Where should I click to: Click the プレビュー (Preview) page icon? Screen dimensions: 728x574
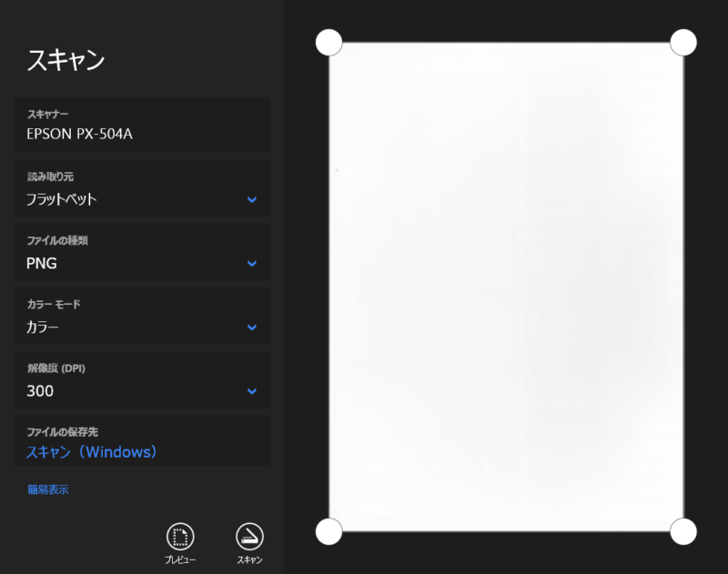point(180,536)
